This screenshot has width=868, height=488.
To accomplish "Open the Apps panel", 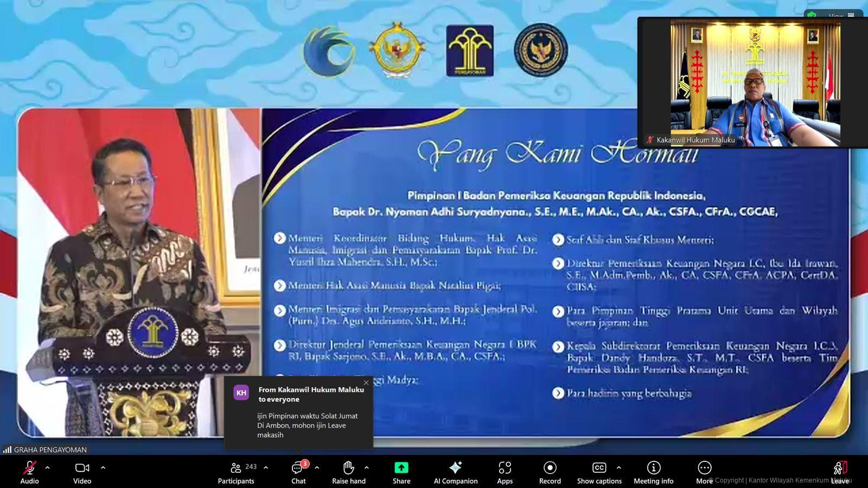I will (505, 471).
